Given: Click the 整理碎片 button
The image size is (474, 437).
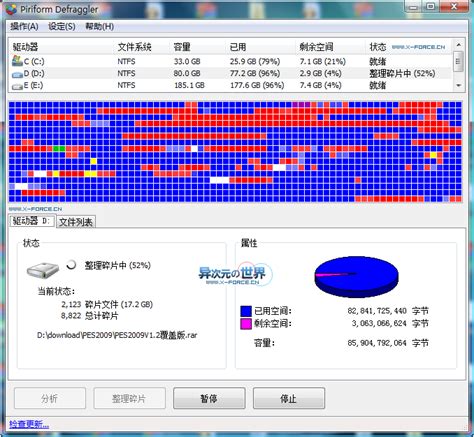Looking at the screenshot, I should (129, 398).
